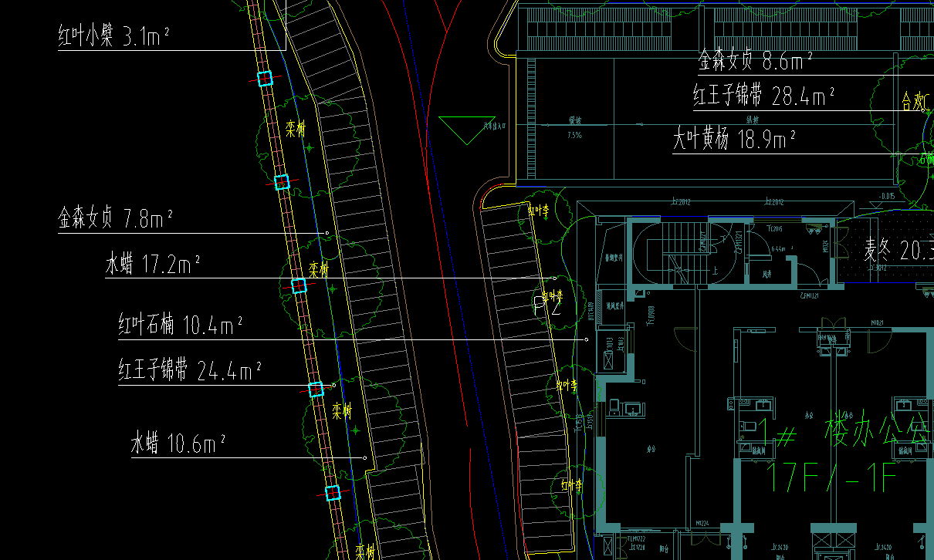
Task: Click the green 17F/-1F building text
Action: click(x=831, y=478)
